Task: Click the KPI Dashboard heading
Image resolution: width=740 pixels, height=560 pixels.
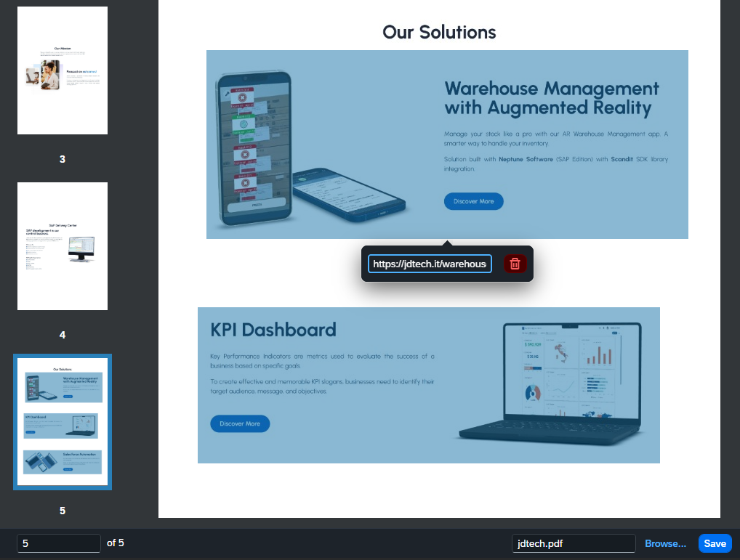Action: tap(273, 330)
